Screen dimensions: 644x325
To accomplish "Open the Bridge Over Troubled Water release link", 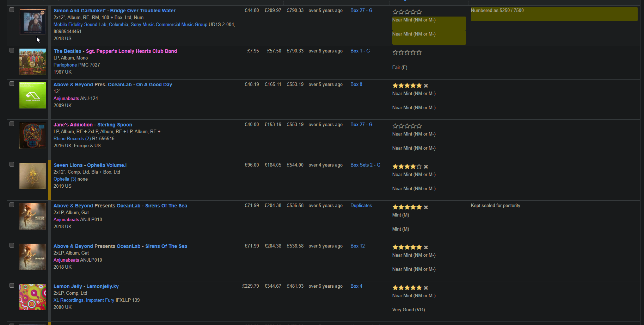I will click(x=143, y=11).
